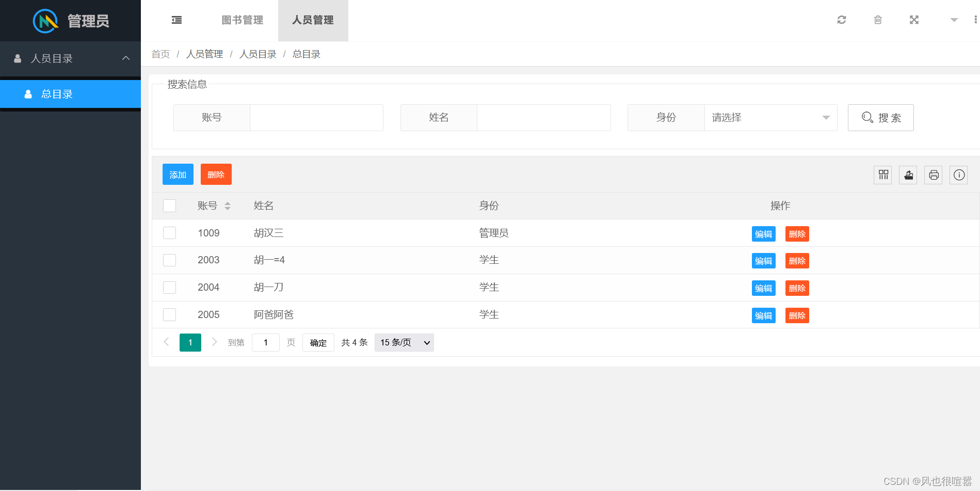
Task: Switch to the 图书管理 tab
Action: click(242, 20)
